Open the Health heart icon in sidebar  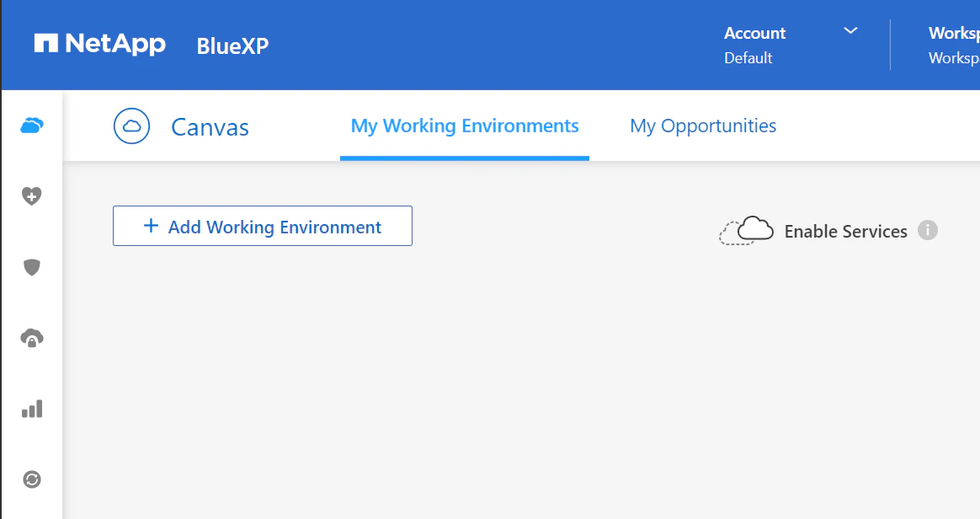coord(32,196)
